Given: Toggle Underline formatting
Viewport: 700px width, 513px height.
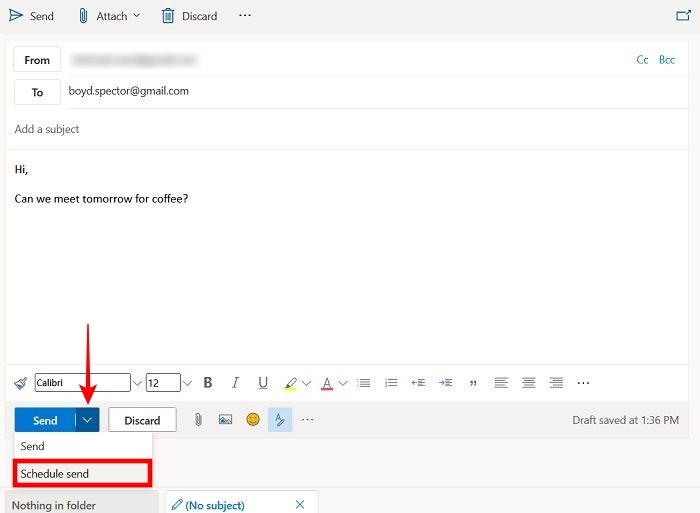Looking at the screenshot, I should click(x=263, y=383).
